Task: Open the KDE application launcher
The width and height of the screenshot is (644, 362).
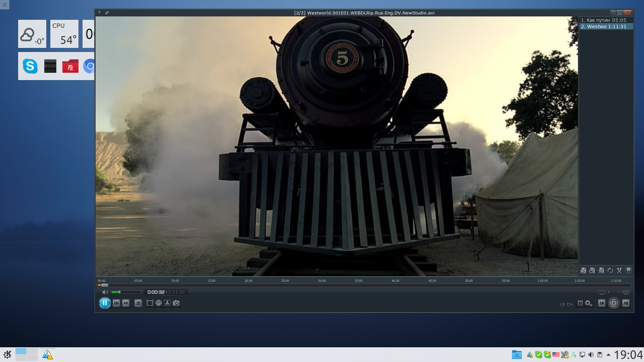Action: pyautogui.click(x=7, y=355)
